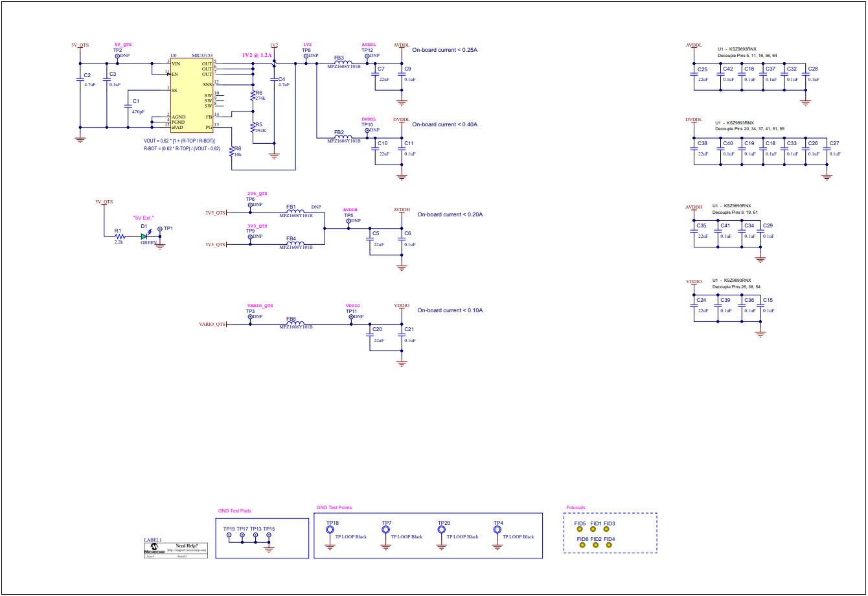Click the 1V2 @ 1.2A net label
Viewport: 868px width, 596px height.
coord(257,54)
